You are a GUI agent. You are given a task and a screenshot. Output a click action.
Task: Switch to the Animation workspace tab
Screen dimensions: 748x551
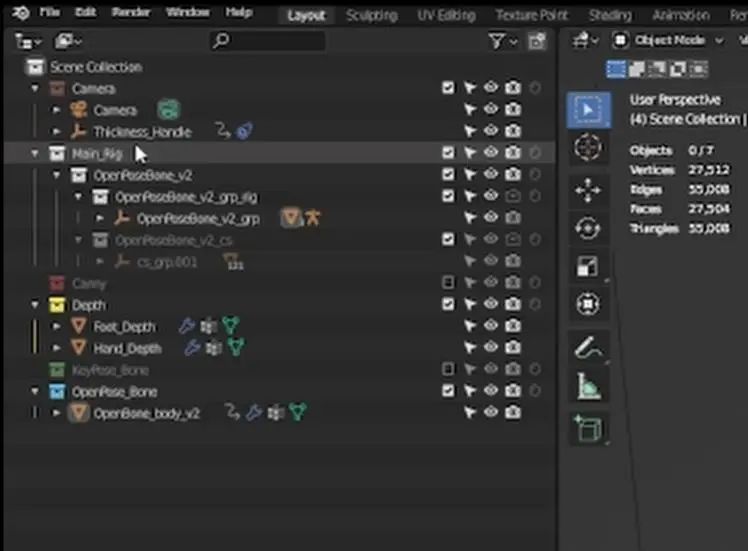tap(681, 15)
